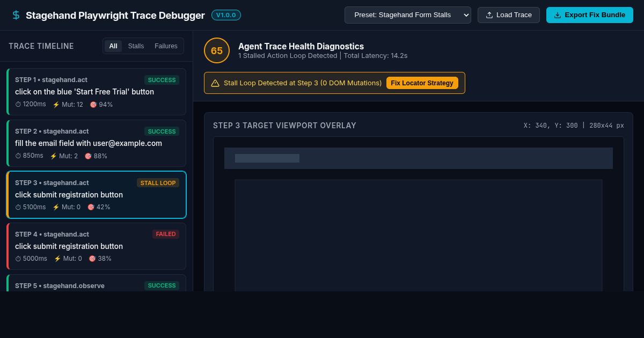Click the FAILED badge on Step 4
This screenshot has width=644, height=338.
tap(166, 234)
